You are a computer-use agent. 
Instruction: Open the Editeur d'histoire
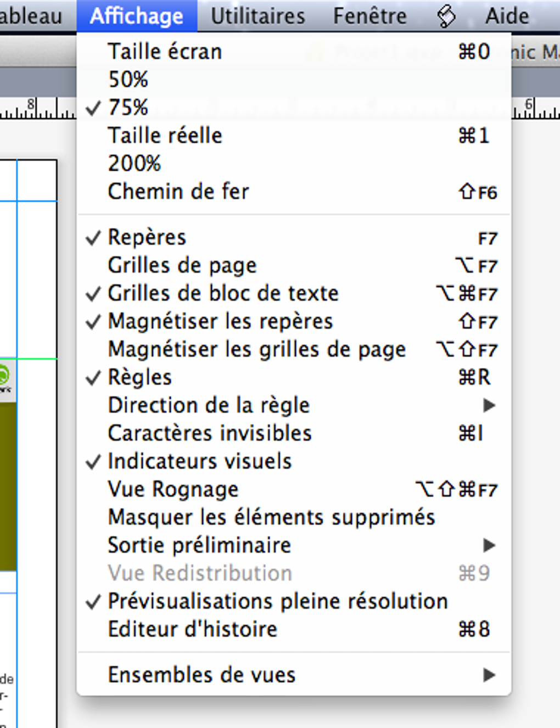193,629
